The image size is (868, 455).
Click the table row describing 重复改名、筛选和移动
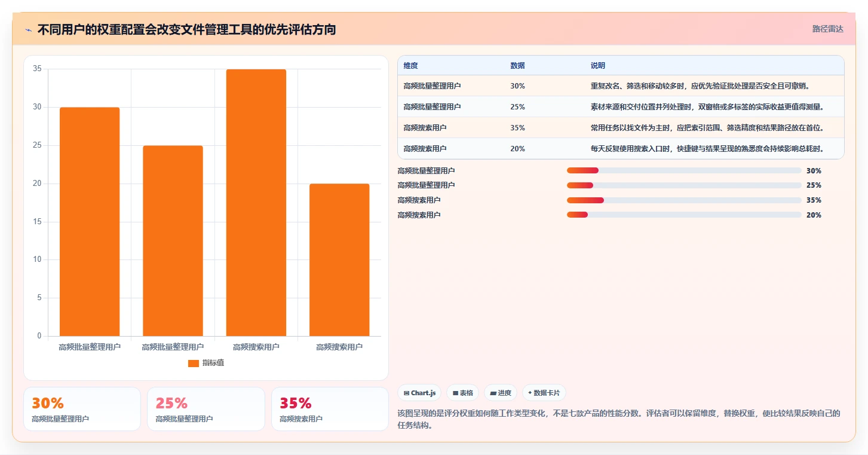point(621,86)
